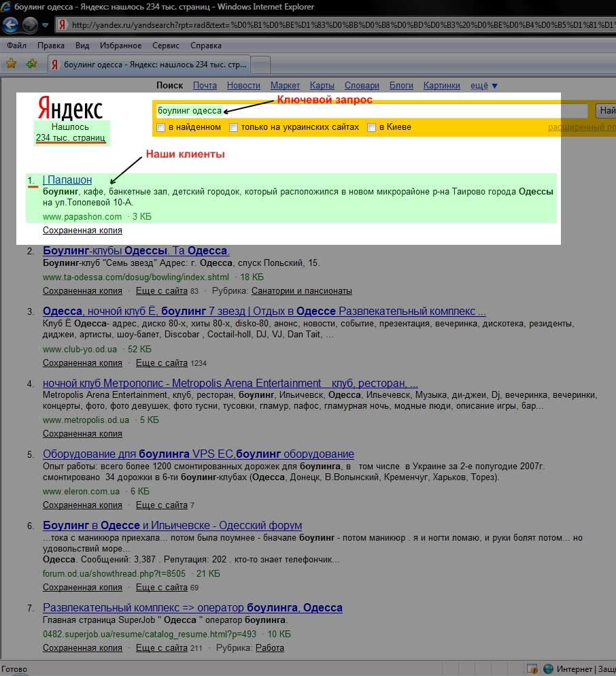
Task: Click the www.eleron.com.ua URL text
Action: pyautogui.click(x=81, y=491)
